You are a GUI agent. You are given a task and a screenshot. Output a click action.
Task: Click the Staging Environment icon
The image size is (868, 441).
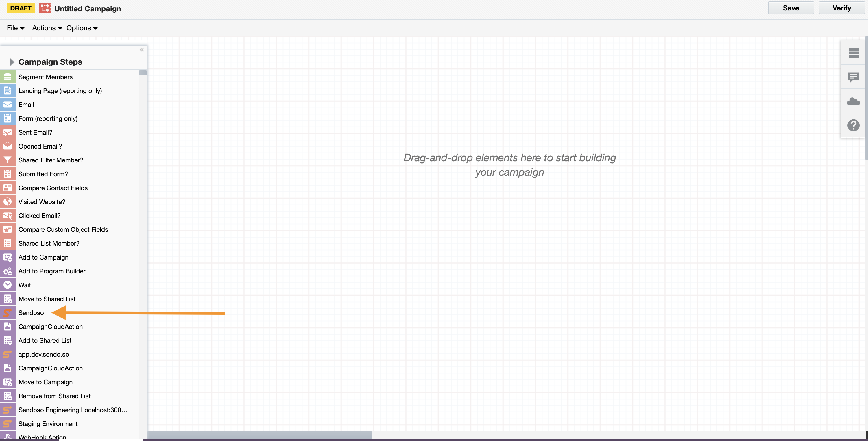(x=8, y=423)
